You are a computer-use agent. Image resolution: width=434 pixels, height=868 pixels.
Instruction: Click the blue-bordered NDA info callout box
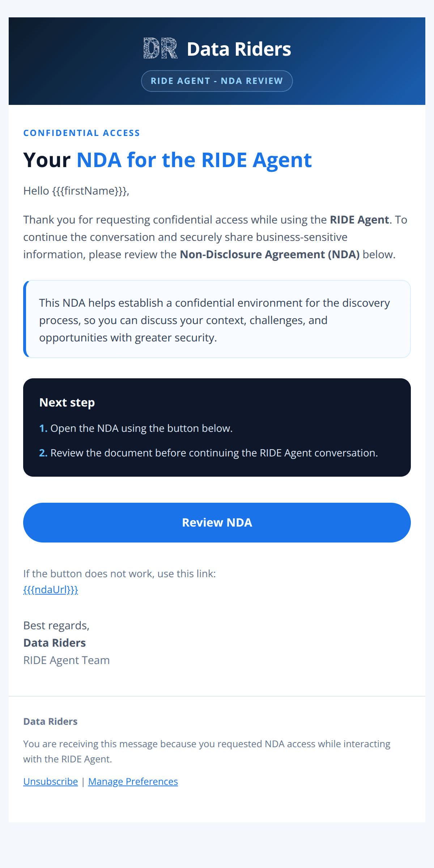tap(217, 319)
